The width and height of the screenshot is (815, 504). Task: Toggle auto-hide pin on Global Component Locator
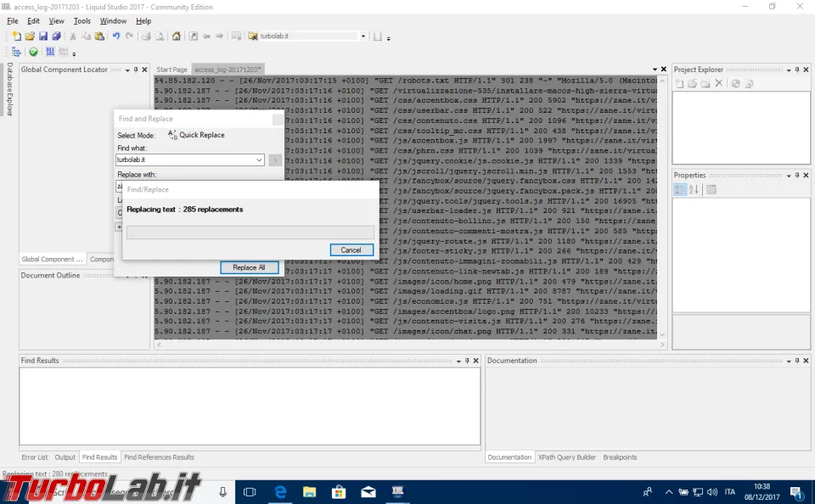pos(136,70)
